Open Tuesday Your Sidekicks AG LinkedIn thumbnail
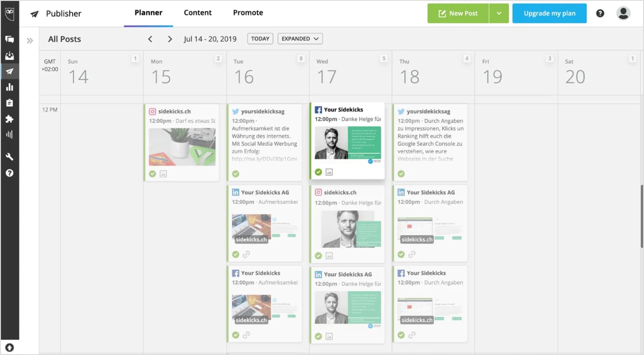This screenshot has width=644, height=355. 265,228
